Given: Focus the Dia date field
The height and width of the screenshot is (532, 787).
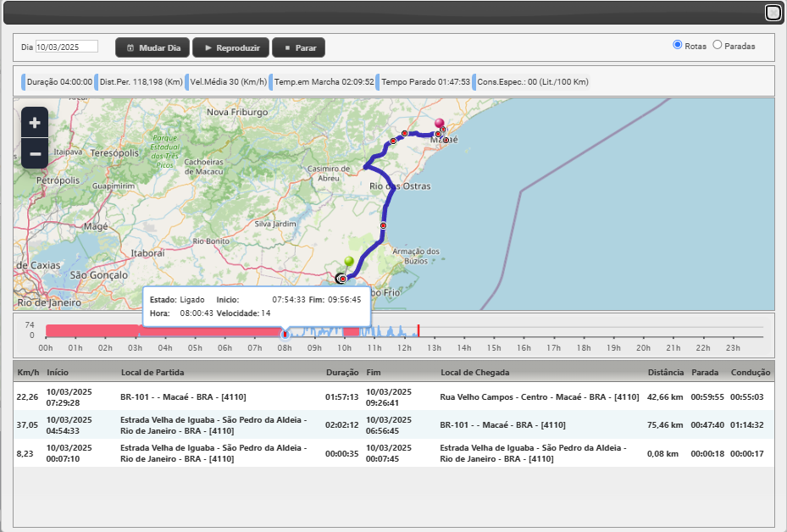Looking at the screenshot, I should [x=67, y=47].
